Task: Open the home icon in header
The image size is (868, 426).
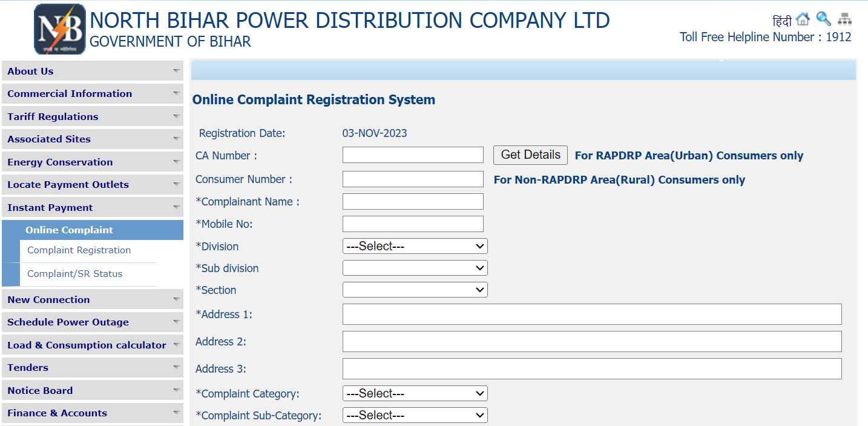Action: [803, 19]
